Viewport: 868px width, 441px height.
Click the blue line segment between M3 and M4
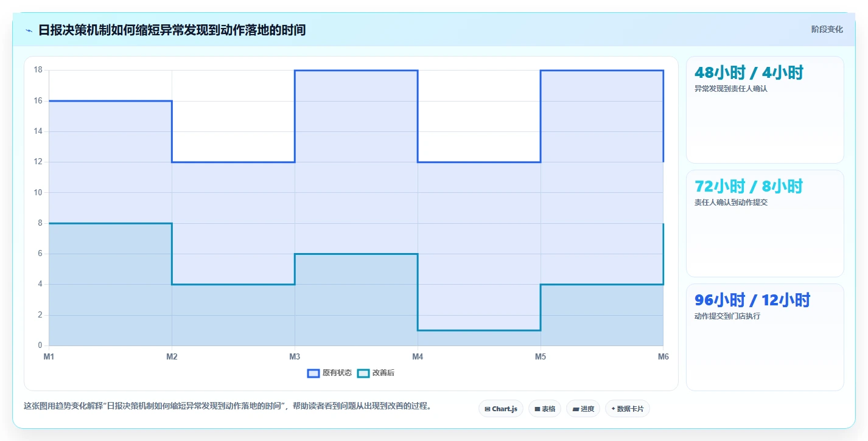click(356, 71)
